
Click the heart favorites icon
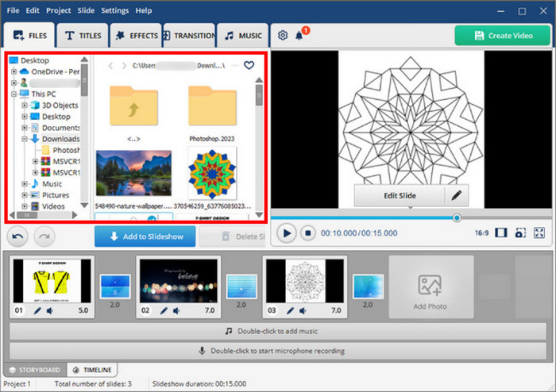pyautogui.click(x=249, y=66)
